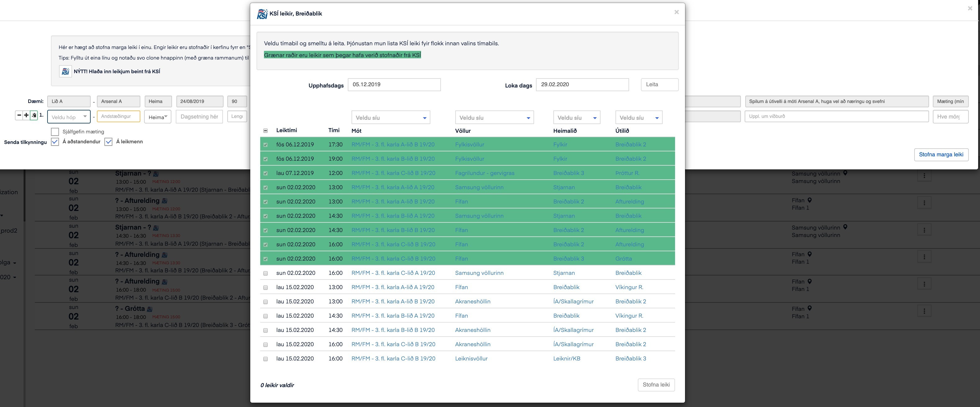Image resolution: width=980 pixels, height=407 pixels.
Task: Open the Mót filter Veldu síu dropdown
Action: [x=391, y=118]
